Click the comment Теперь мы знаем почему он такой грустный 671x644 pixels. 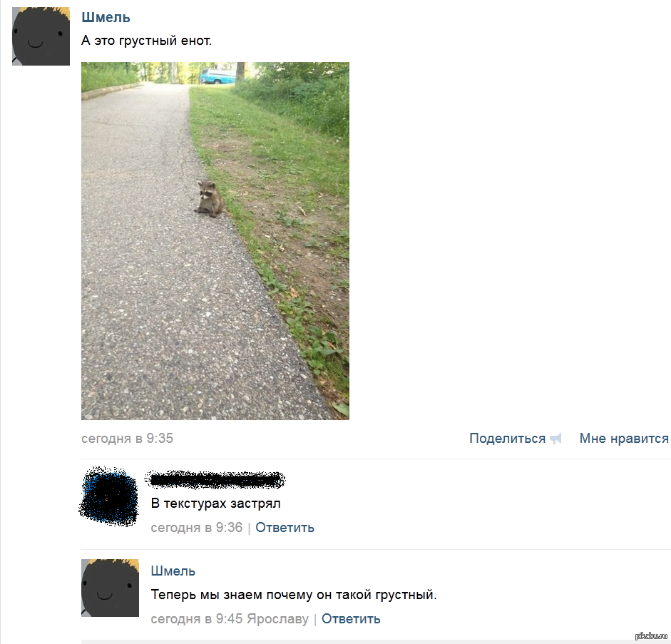point(294,595)
